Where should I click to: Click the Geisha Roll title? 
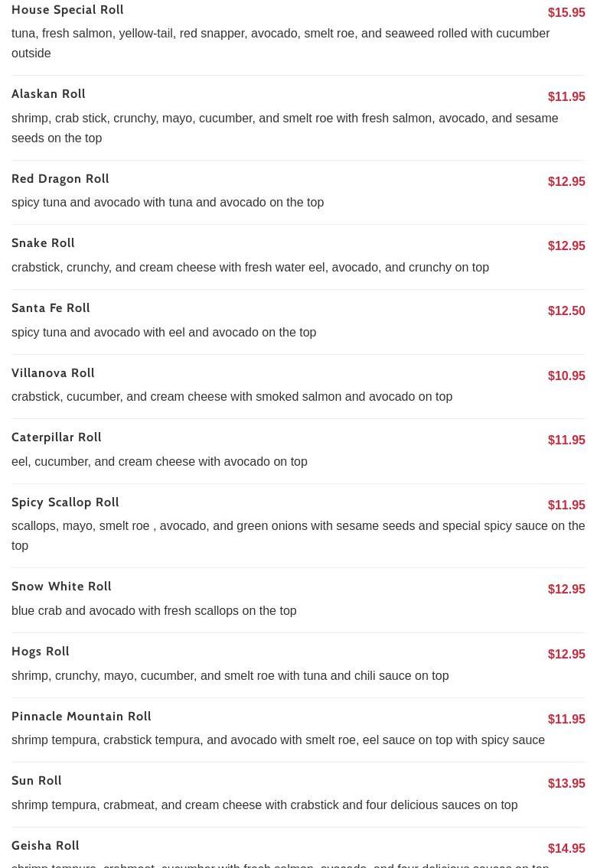click(x=45, y=846)
